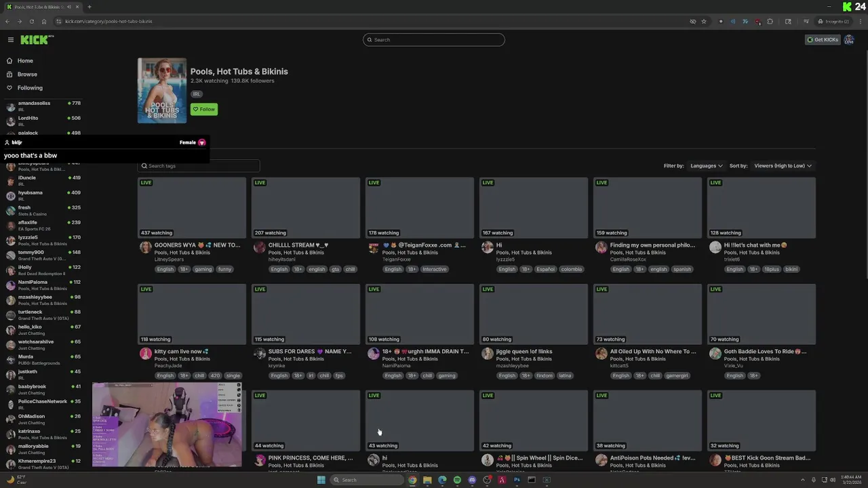Click the kittcatt5 streamer avatar
This screenshot has width=868, height=488.
[x=601, y=354]
